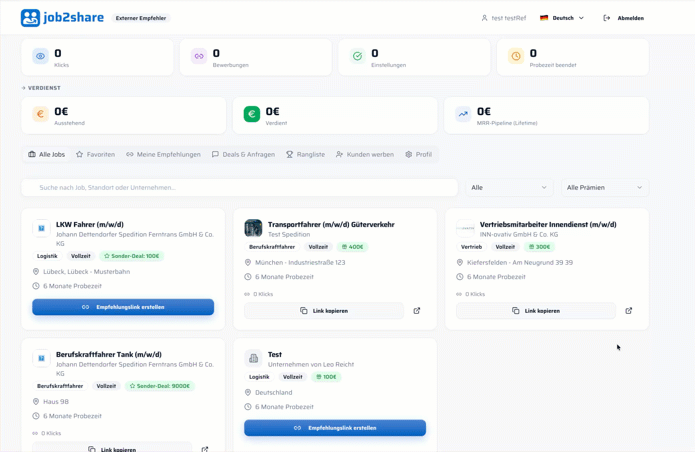Click the Test Spedition company logo thumbnail
Viewport: 695px width, 452px height.
[x=253, y=228]
